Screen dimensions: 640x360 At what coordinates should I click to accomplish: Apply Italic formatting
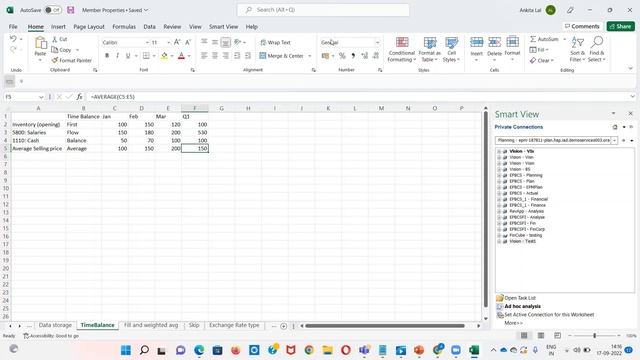click(x=118, y=56)
